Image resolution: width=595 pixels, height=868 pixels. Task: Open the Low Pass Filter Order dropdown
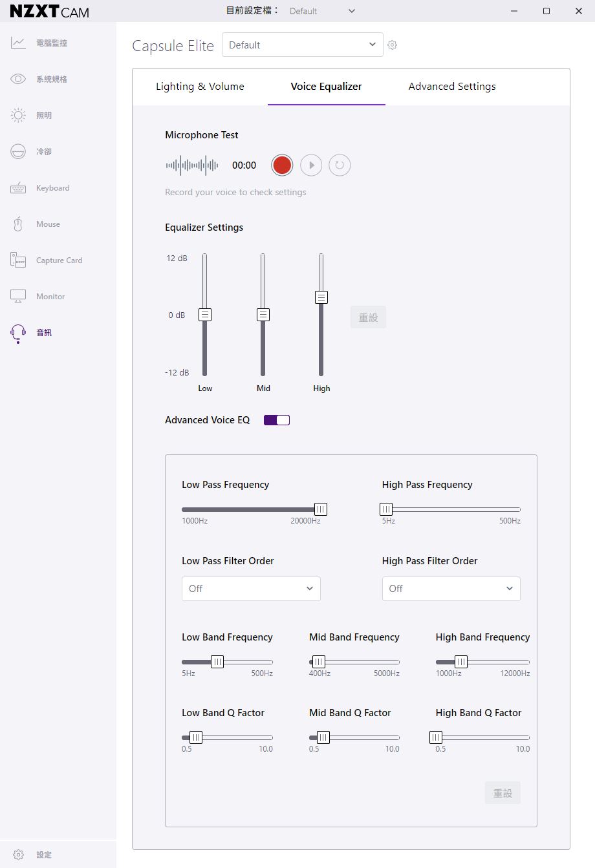pyautogui.click(x=251, y=589)
